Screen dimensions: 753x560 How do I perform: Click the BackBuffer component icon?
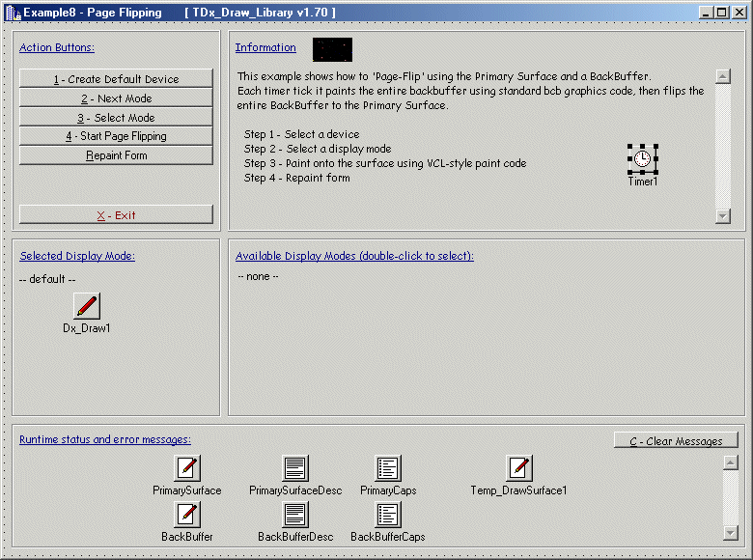coord(187,515)
